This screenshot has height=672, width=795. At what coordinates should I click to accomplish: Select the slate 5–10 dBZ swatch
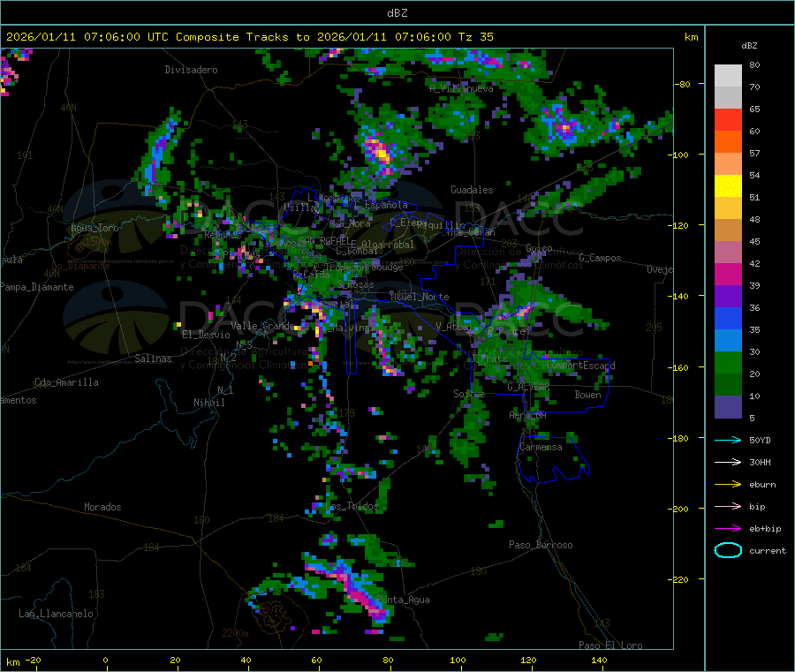pyautogui.click(x=728, y=407)
